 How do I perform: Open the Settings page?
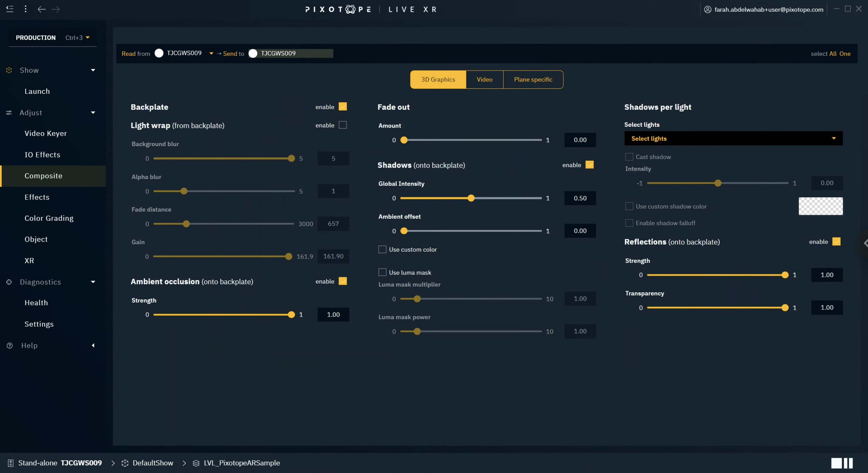[39, 324]
